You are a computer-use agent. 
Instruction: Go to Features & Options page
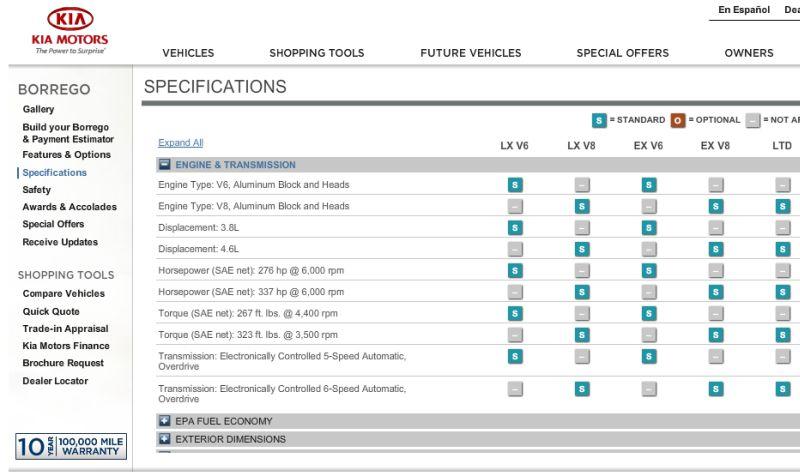(x=66, y=155)
